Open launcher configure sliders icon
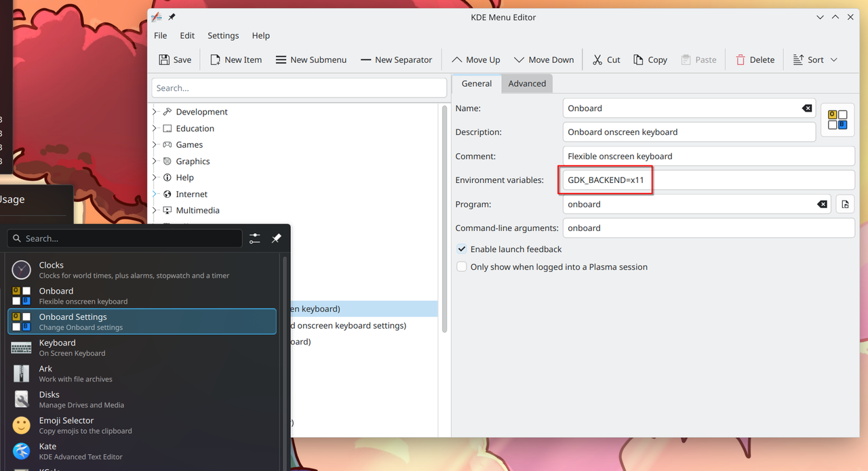The height and width of the screenshot is (471, 868). pos(255,239)
